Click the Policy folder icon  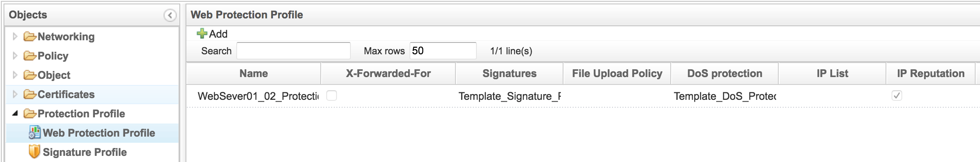30,56
